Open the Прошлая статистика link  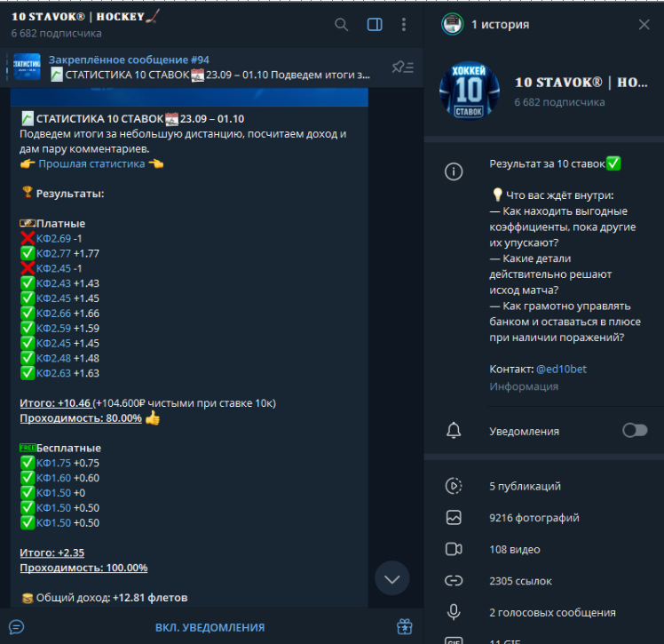(91, 163)
